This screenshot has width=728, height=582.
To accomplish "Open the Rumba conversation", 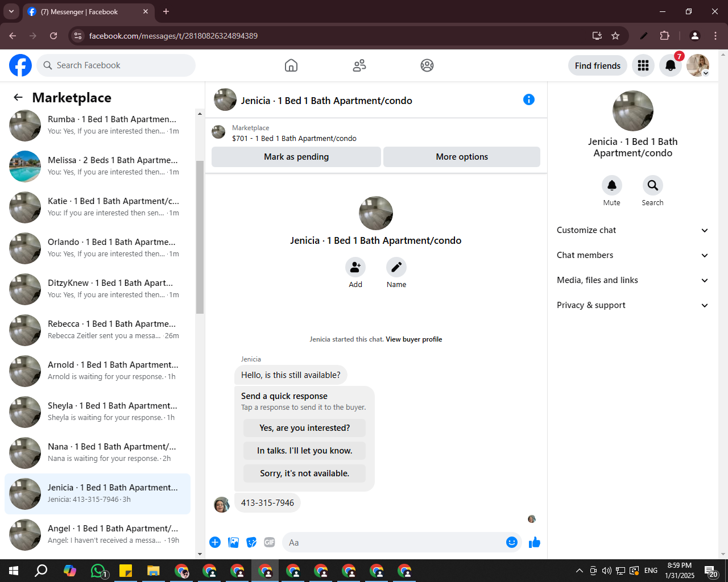I will [98, 126].
